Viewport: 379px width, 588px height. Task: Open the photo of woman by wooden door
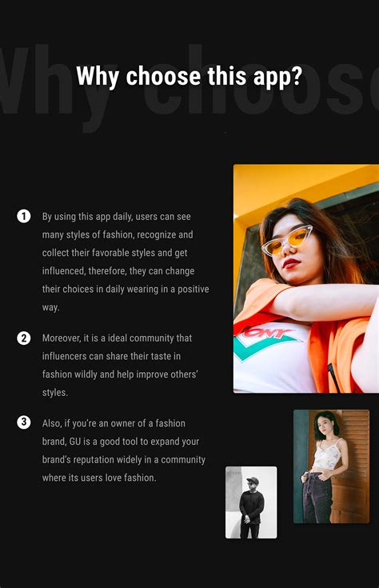click(x=331, y=466)
